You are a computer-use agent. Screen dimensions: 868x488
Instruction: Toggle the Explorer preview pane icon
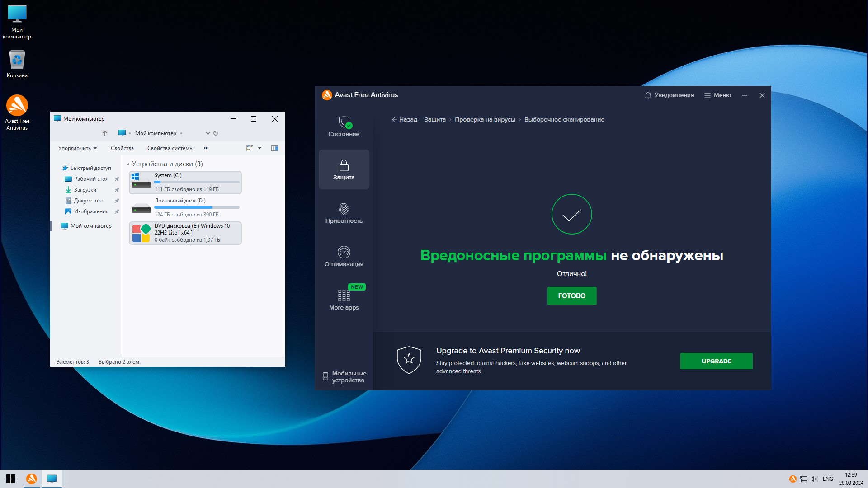(x=274, y=148)
